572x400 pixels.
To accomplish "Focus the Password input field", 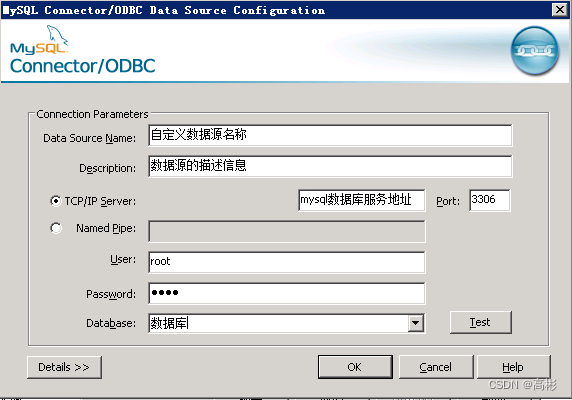I will (287, 293).
